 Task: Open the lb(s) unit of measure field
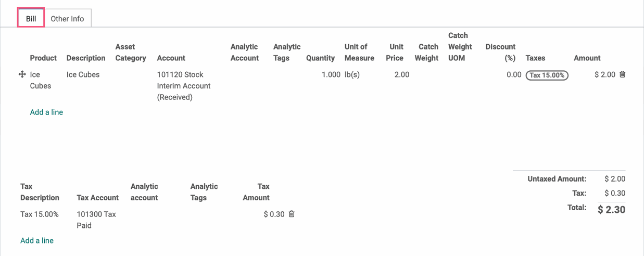(x=352, y=74)
